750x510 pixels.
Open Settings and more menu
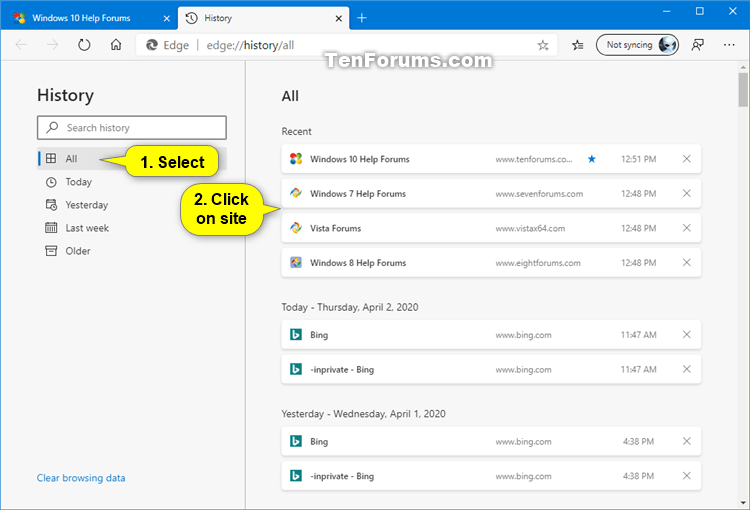coord(729,45)
